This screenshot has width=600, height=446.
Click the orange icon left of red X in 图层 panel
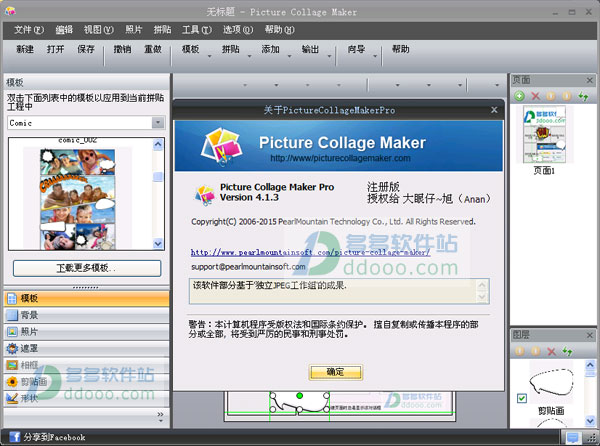click(535, 351)
